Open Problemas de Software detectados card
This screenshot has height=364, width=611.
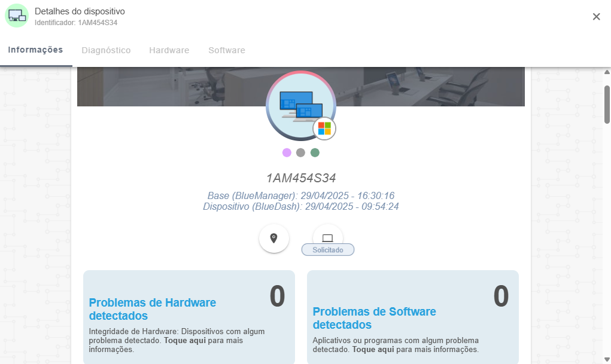coord(413,317)
